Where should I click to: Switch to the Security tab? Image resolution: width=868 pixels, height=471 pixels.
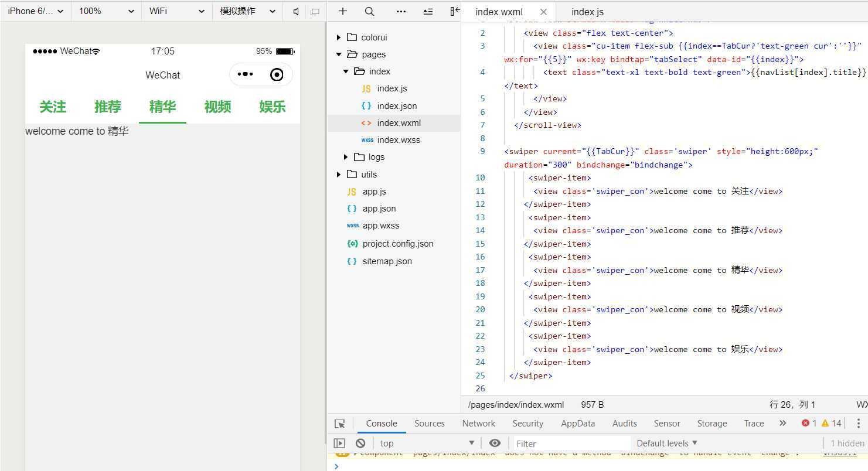tap(528, 424)
